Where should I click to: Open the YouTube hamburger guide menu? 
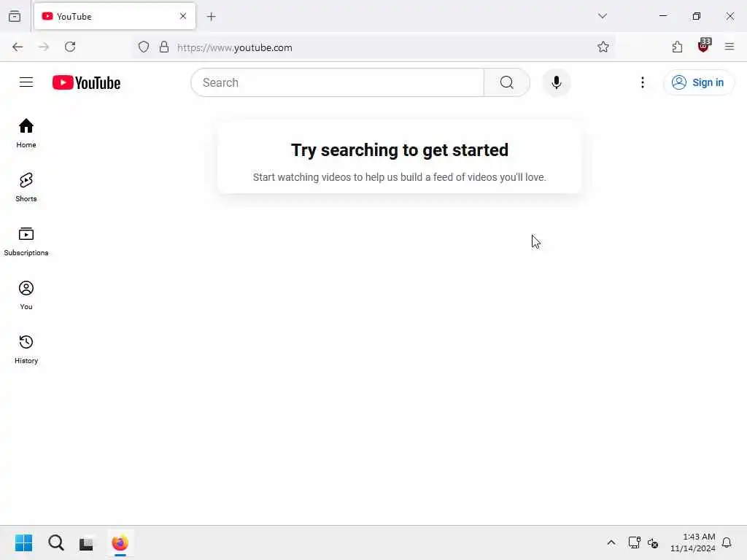[26, 82]
